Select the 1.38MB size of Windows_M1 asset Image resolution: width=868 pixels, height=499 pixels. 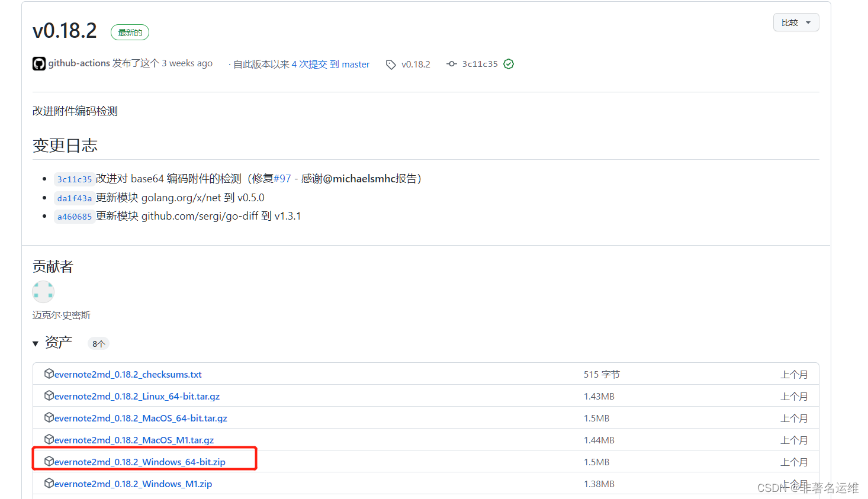tap(599, 484)
